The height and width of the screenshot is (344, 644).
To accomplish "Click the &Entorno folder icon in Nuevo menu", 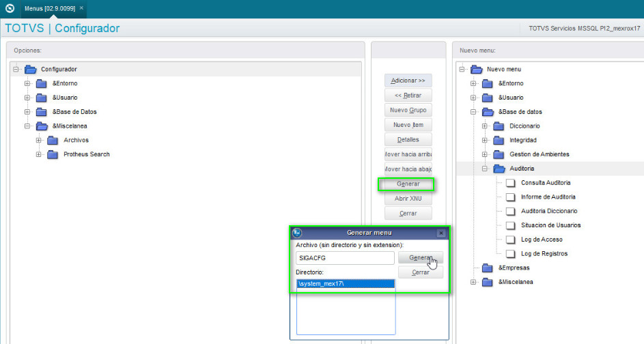I will (x=488, y=84).
